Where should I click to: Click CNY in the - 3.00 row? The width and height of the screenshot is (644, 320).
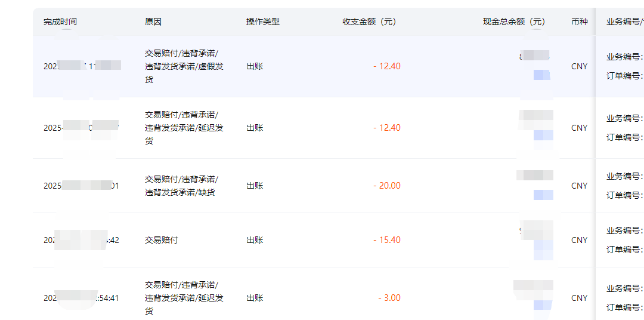click(x=579, y=298)
